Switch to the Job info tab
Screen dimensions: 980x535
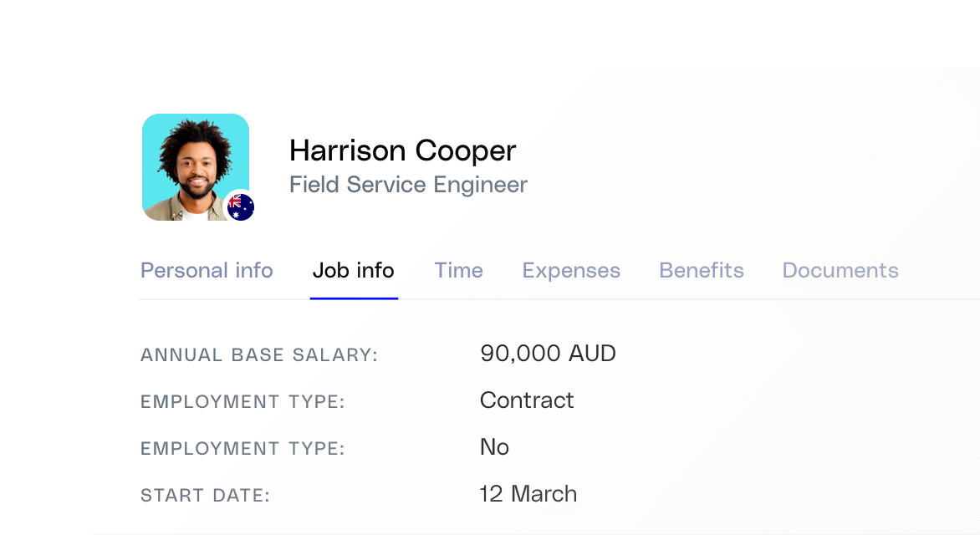pos(354,270)
